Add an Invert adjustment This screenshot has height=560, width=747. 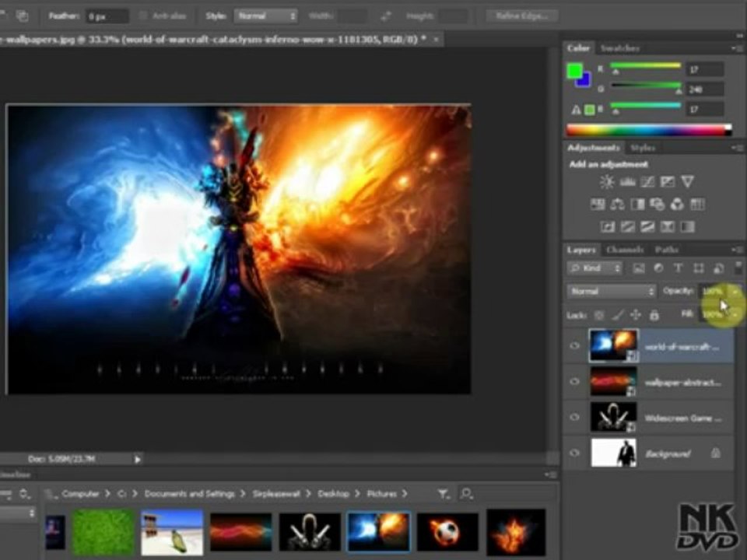click(608, 227)
